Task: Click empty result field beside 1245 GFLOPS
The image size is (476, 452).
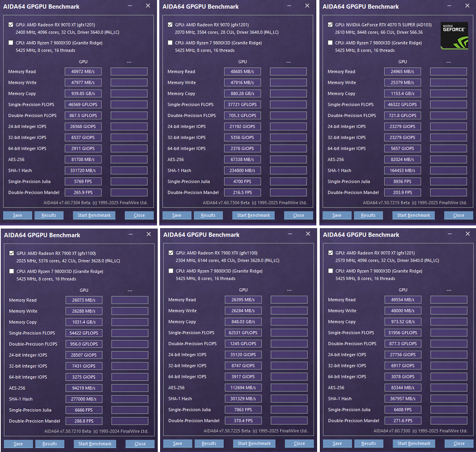Action: click(x=289, y=343)
